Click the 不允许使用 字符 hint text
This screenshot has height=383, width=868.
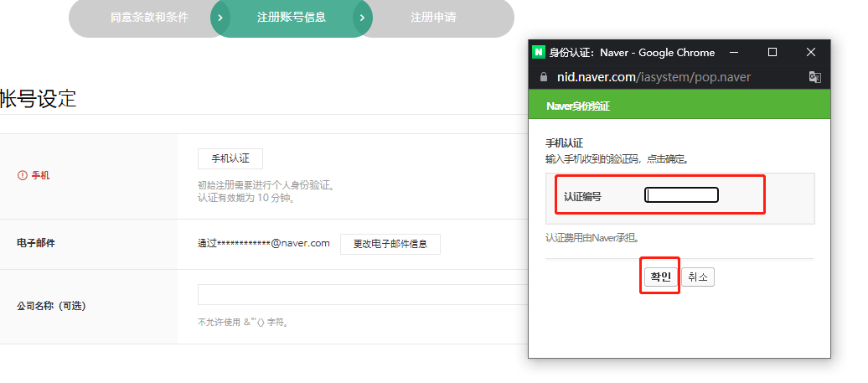[244, 322]
